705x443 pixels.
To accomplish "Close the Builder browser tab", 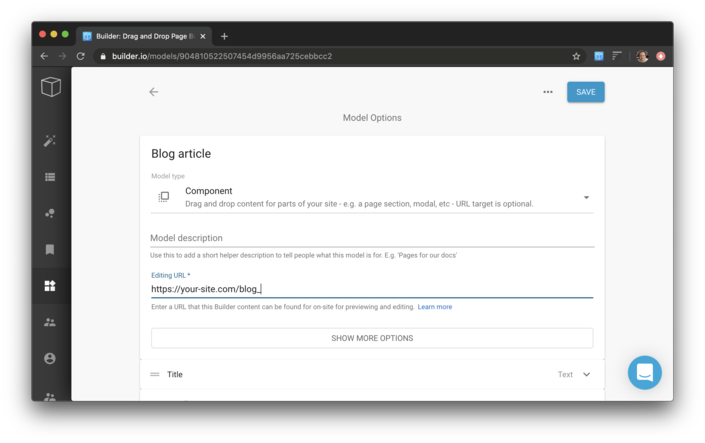I will click(203, 36).
